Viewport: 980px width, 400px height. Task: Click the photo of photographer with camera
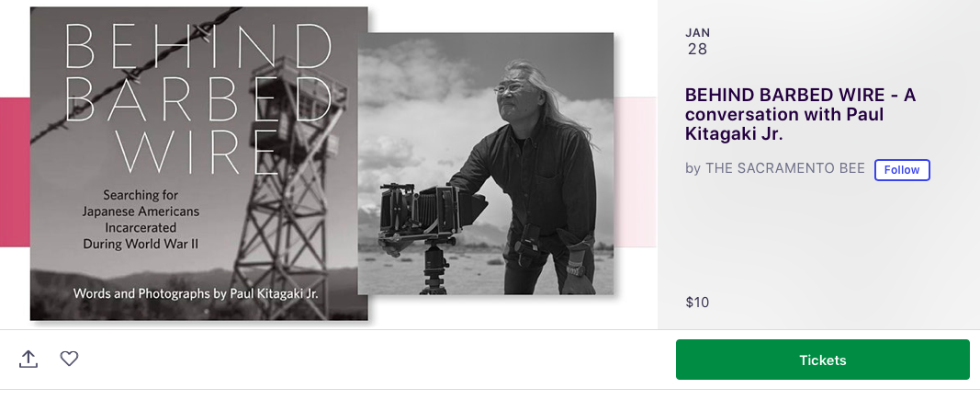[x=486, y=164]
